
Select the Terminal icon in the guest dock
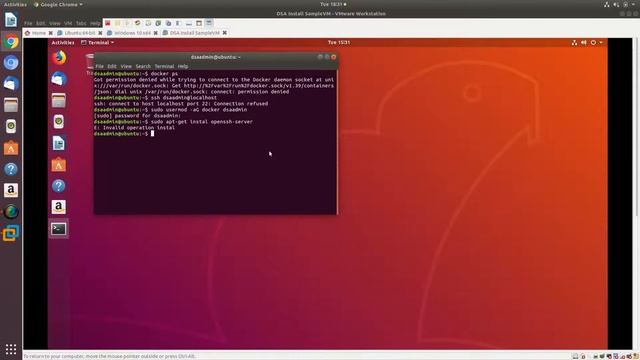(59, 229)
